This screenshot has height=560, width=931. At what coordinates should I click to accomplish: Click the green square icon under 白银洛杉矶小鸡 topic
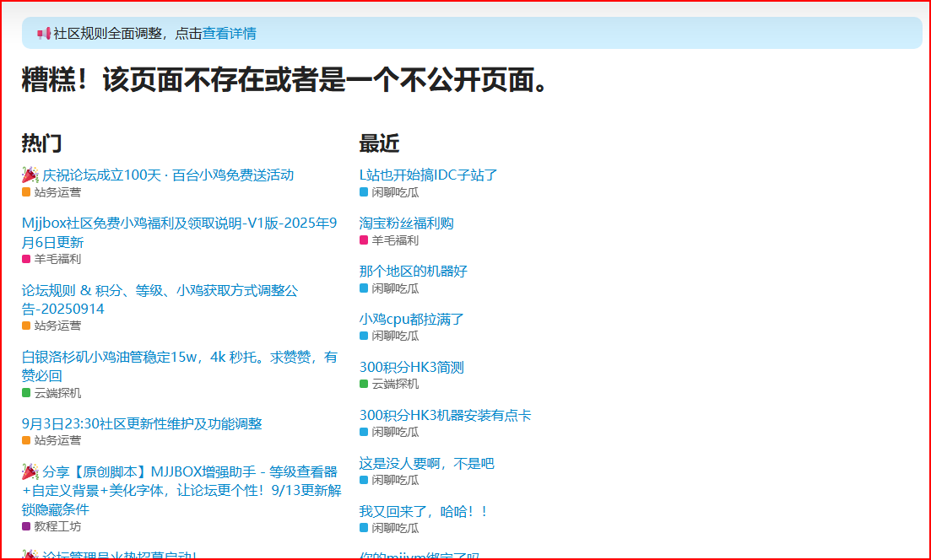click(26, 393)
